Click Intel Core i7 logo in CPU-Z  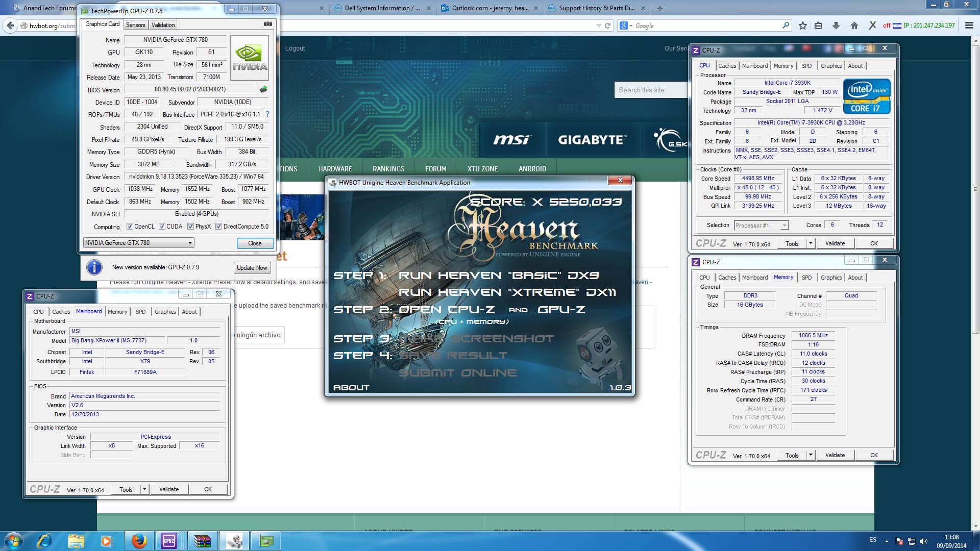(867, 96)
